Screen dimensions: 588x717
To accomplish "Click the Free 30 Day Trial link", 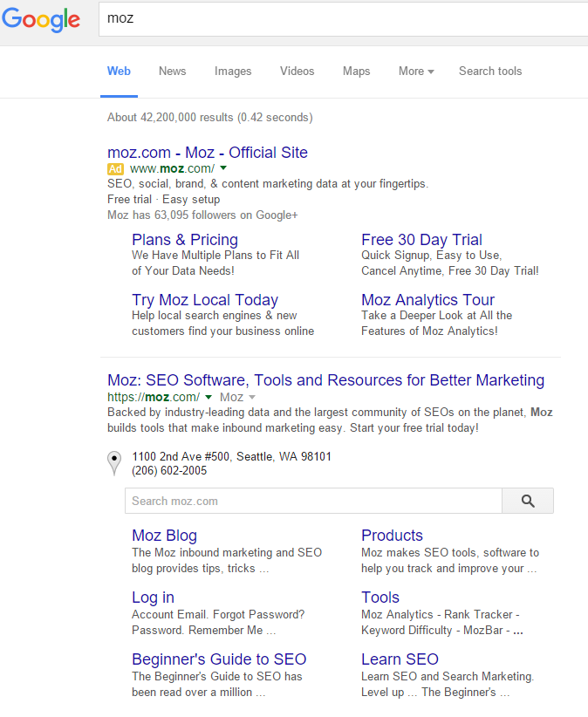I will (421, 240).
